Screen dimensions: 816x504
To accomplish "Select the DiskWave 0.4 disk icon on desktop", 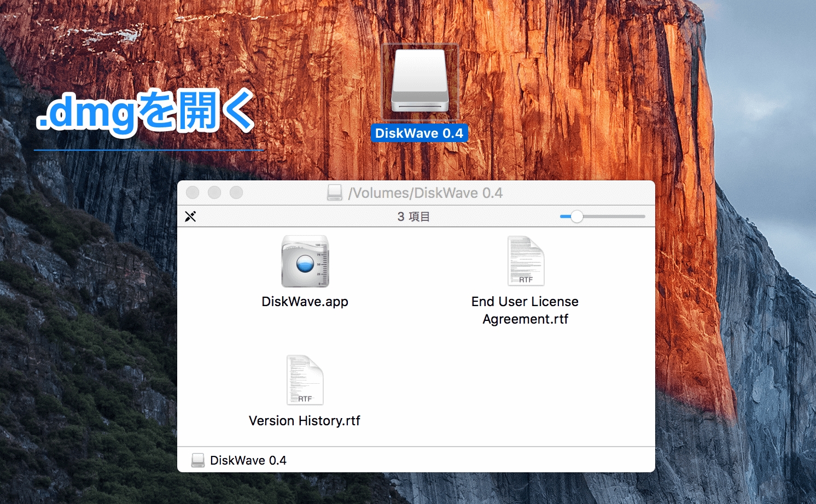I will click(x=419, y=81).
